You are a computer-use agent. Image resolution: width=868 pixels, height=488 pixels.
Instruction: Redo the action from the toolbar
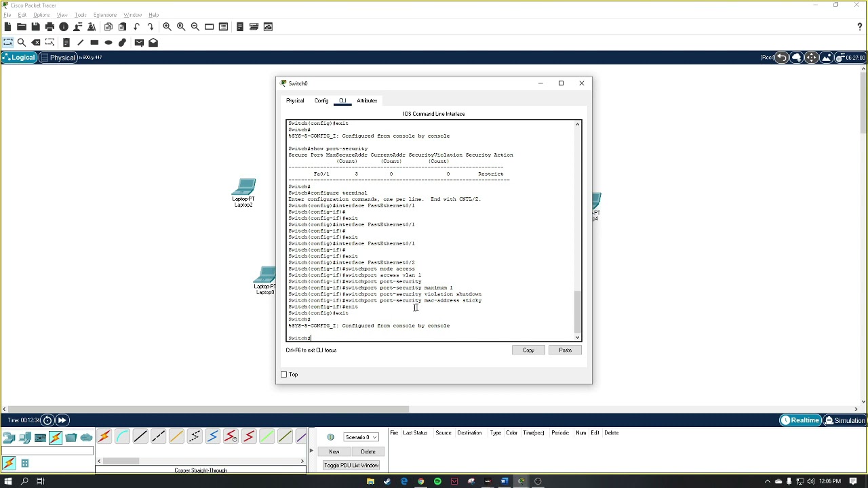(151, 27)
